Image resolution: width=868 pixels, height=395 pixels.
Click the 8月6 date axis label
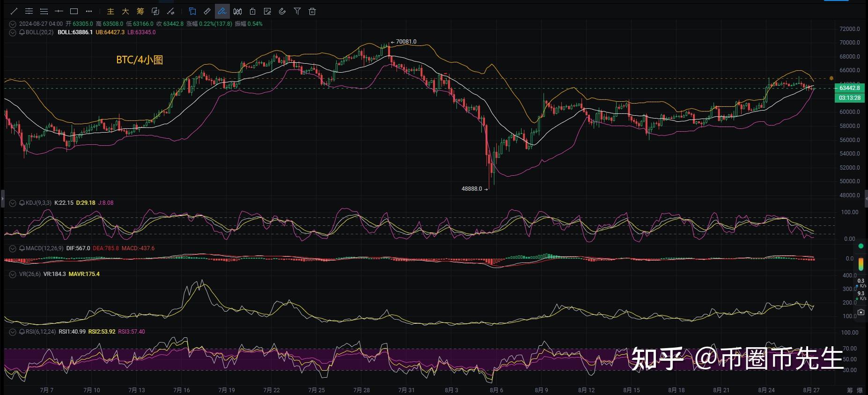tap(496, 390)
